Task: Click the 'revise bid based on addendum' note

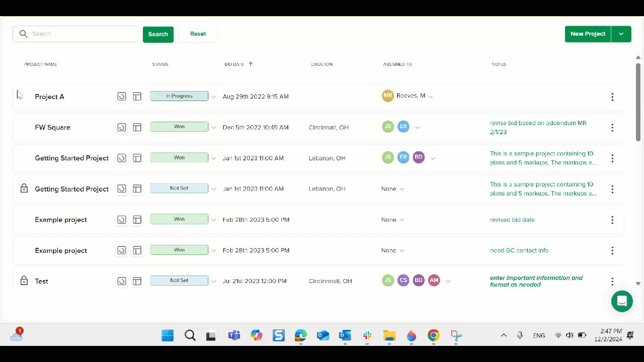Action: 538,127
